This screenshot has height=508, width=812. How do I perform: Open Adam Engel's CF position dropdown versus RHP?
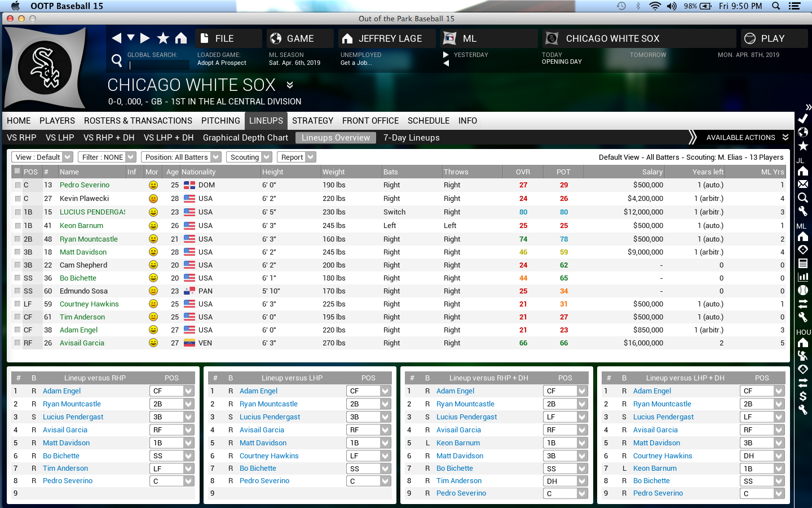pos(172,391)
